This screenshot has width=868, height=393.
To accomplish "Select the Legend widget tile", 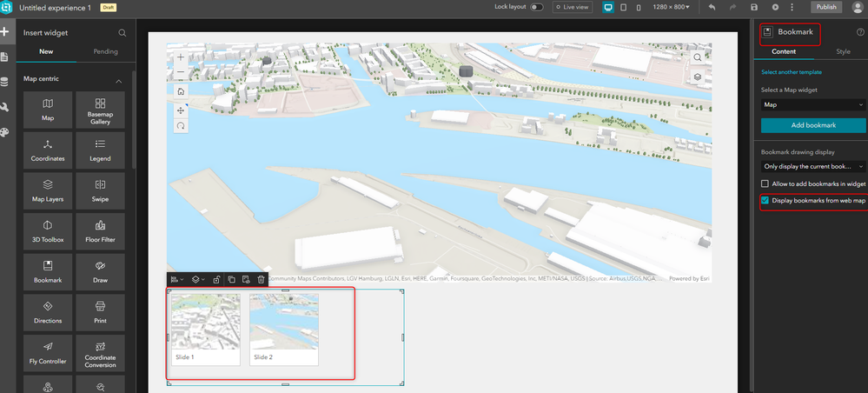I will (x=100, y=150).
